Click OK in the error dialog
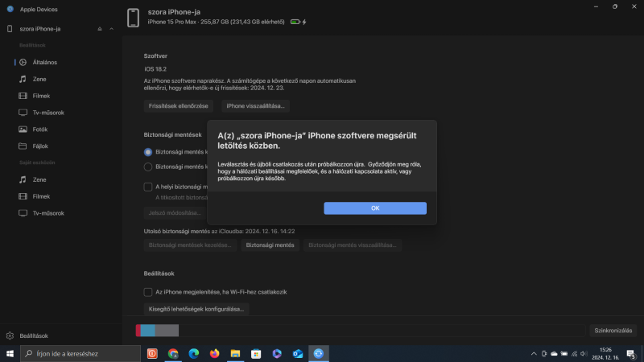Viewport: 644px width, 362px height. point(375,208)
